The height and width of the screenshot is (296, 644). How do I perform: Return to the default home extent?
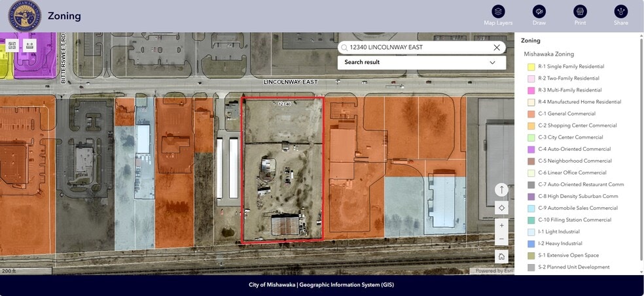click(501, 257)
